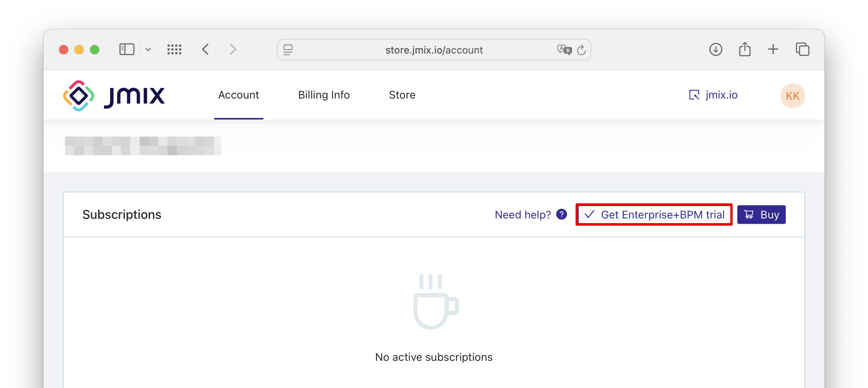The height and width of the screenshot is (388, 868).
Task: Expand the sidebar options chevron
Action: coord(148,50)
